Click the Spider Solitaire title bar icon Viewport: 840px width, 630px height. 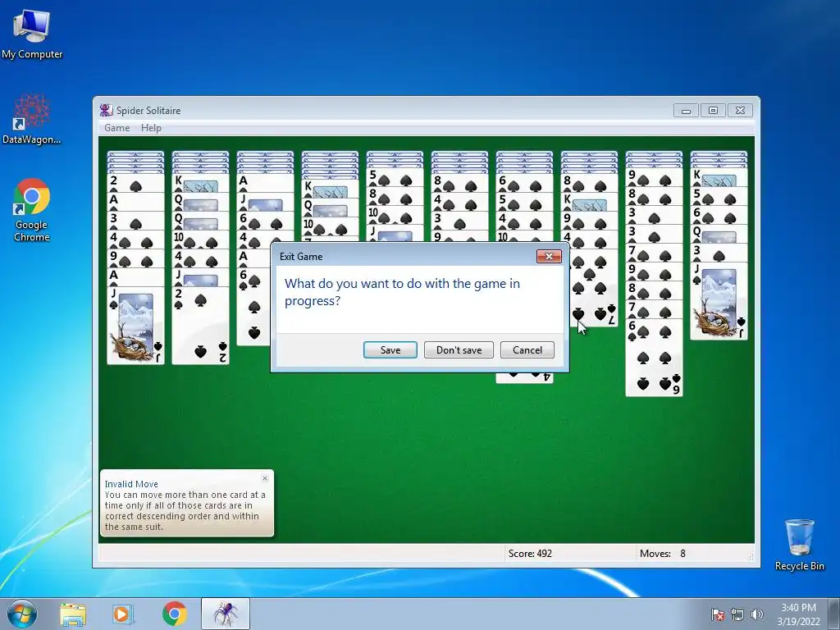coord(106,110)
